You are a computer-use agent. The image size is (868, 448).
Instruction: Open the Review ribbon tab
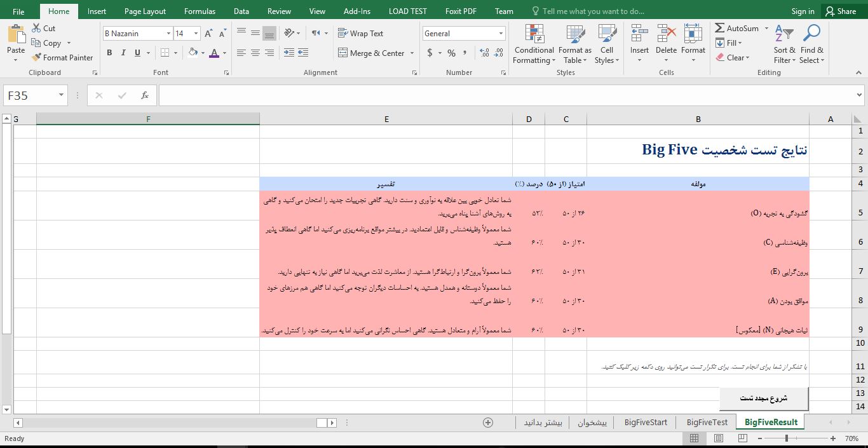point(279,11)
